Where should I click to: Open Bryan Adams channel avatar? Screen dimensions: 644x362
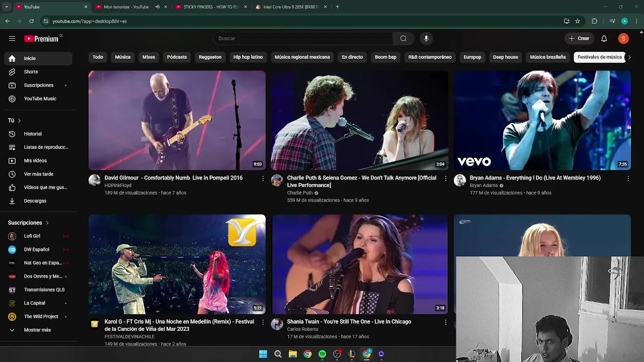point(460,180)
